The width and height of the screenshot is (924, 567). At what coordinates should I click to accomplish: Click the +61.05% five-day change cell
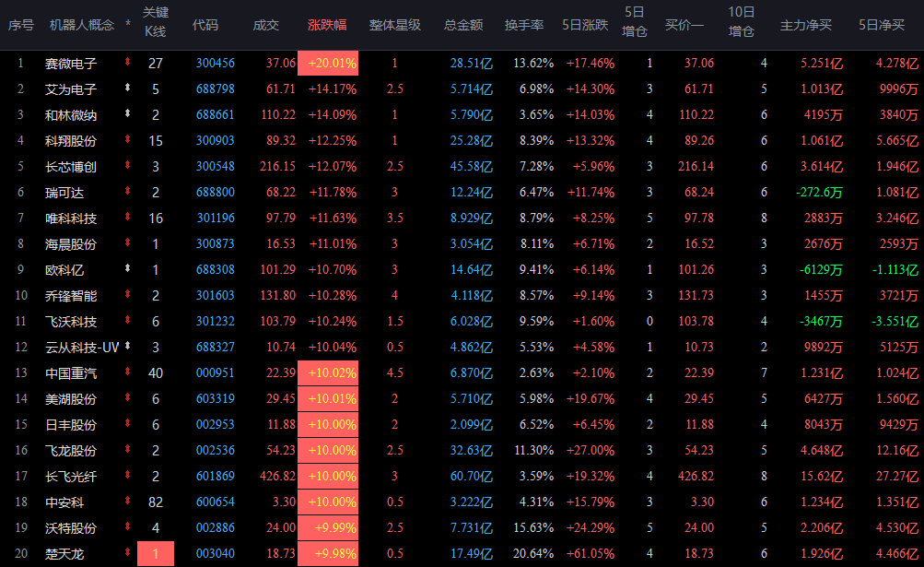[591, 553]
